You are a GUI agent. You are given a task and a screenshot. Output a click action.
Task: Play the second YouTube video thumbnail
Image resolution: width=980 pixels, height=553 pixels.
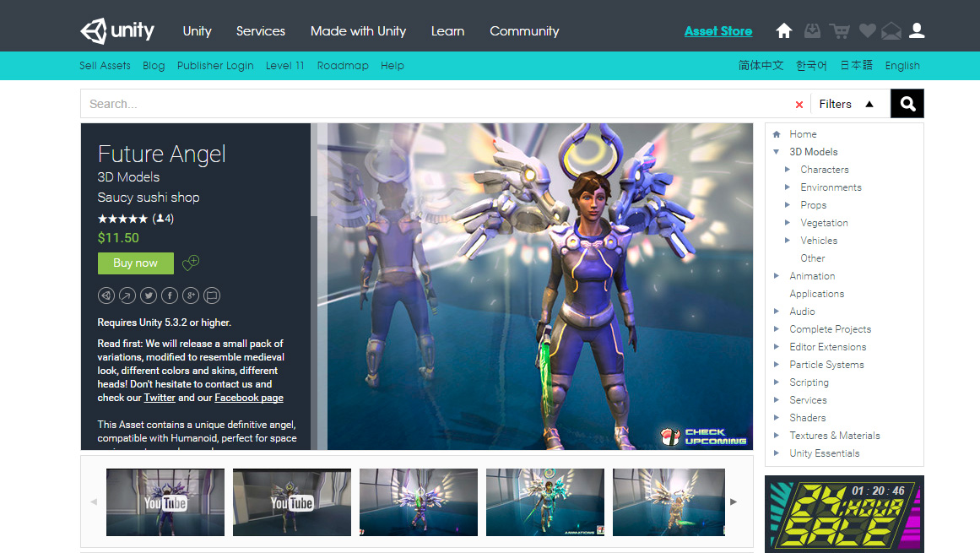tap(292, 502)
